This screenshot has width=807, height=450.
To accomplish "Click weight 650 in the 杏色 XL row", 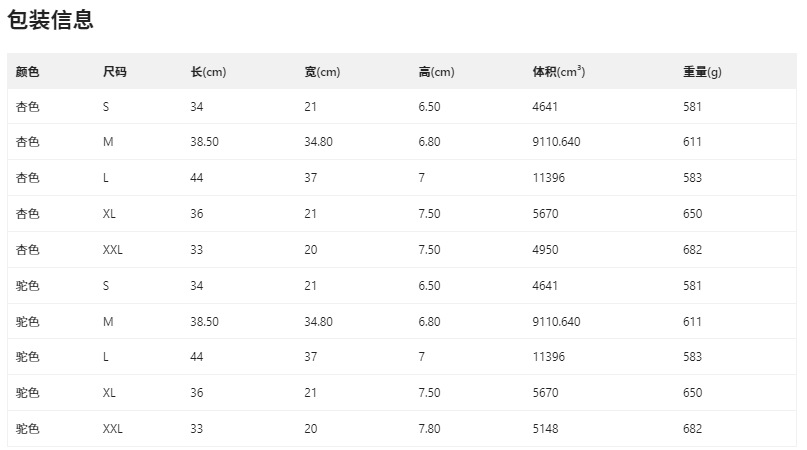I will click(692, 214).
